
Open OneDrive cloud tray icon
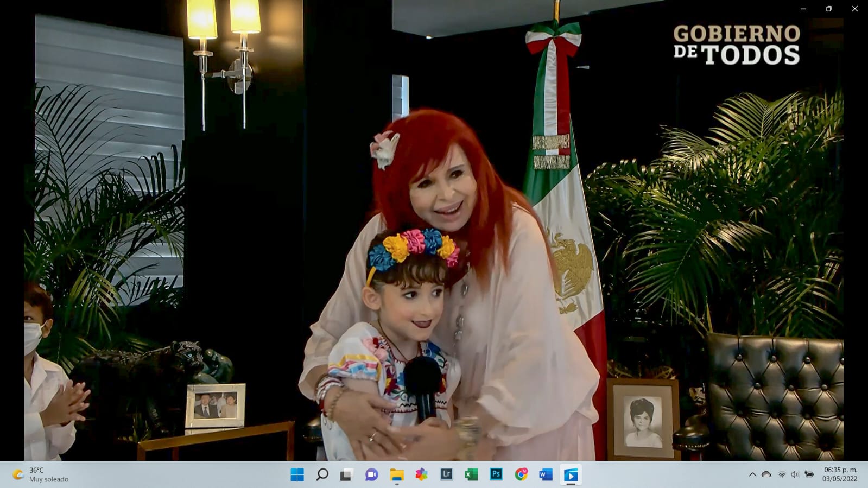(766, 474)
